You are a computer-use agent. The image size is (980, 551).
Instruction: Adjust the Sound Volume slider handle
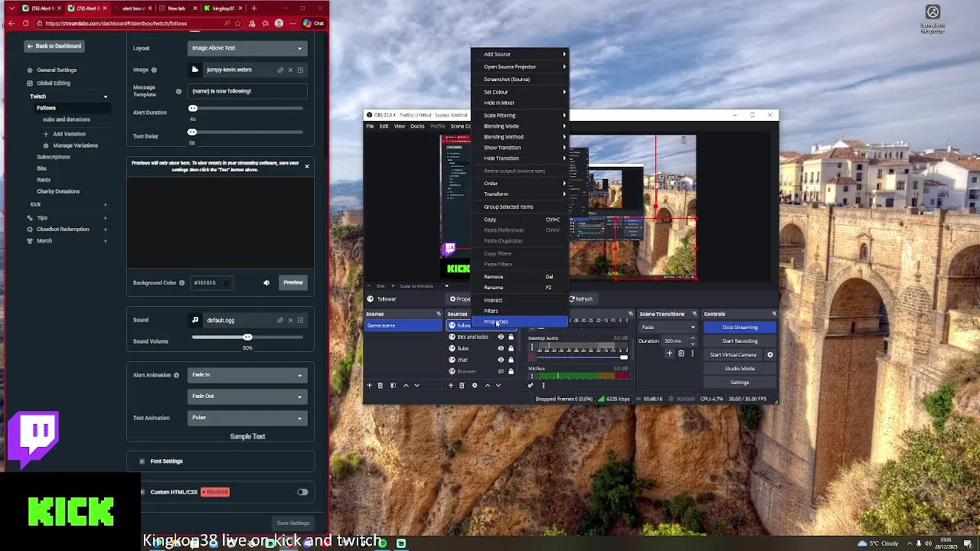pos(247,337)
